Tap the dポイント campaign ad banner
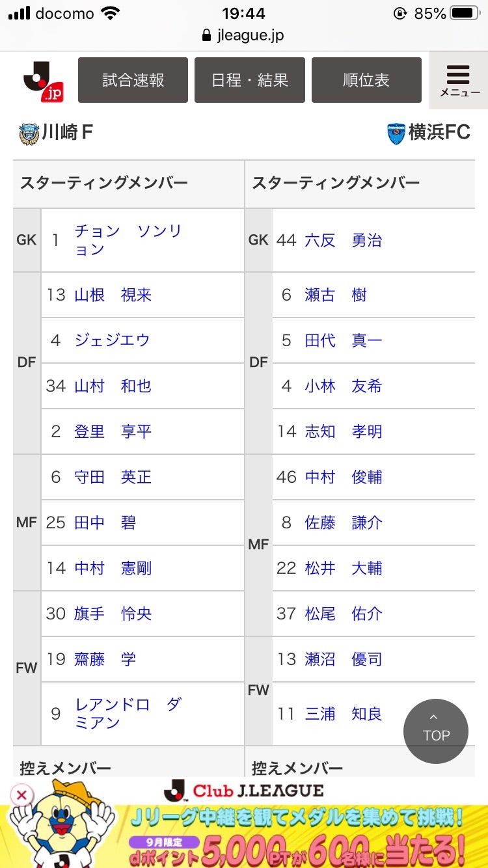488x868 pixels. (x=293, y=839)
